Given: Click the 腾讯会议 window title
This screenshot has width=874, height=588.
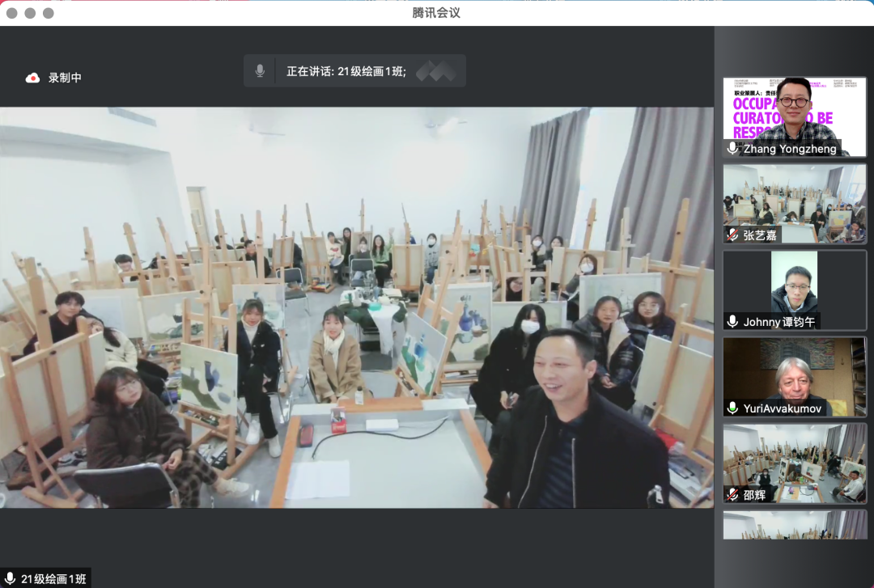Looking at the screenshot, I should point(436,13).
